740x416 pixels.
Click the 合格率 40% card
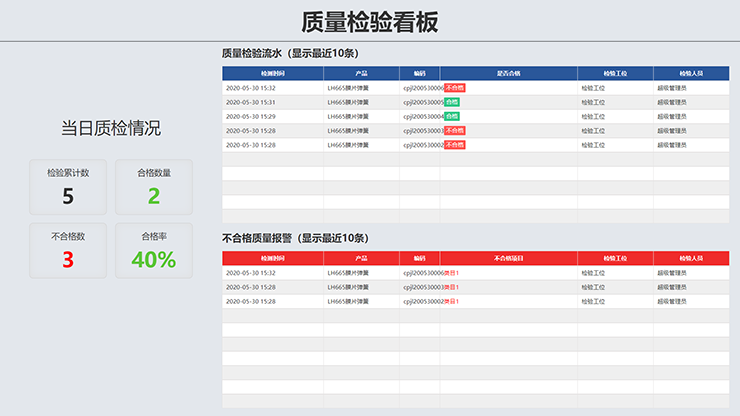tap(154, 250)
